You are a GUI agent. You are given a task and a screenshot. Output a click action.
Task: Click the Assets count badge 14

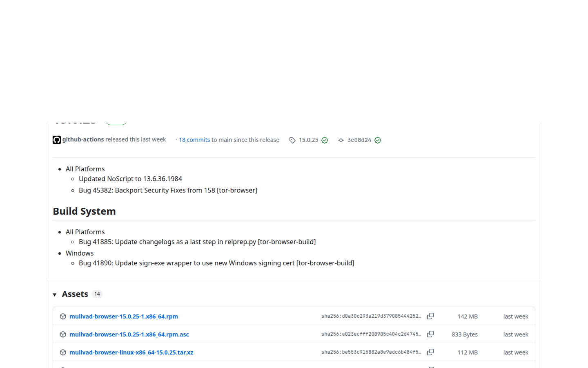[97, 294]
